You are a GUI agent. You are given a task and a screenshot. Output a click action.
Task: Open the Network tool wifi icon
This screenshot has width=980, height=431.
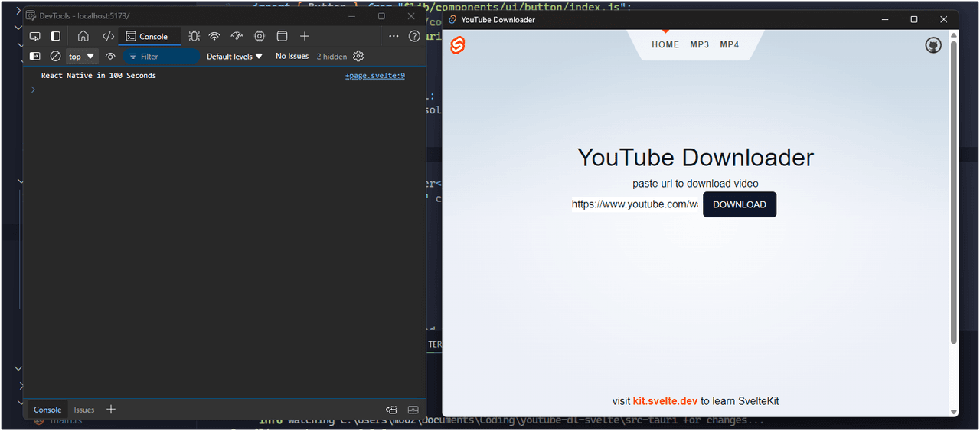[214, 36]
